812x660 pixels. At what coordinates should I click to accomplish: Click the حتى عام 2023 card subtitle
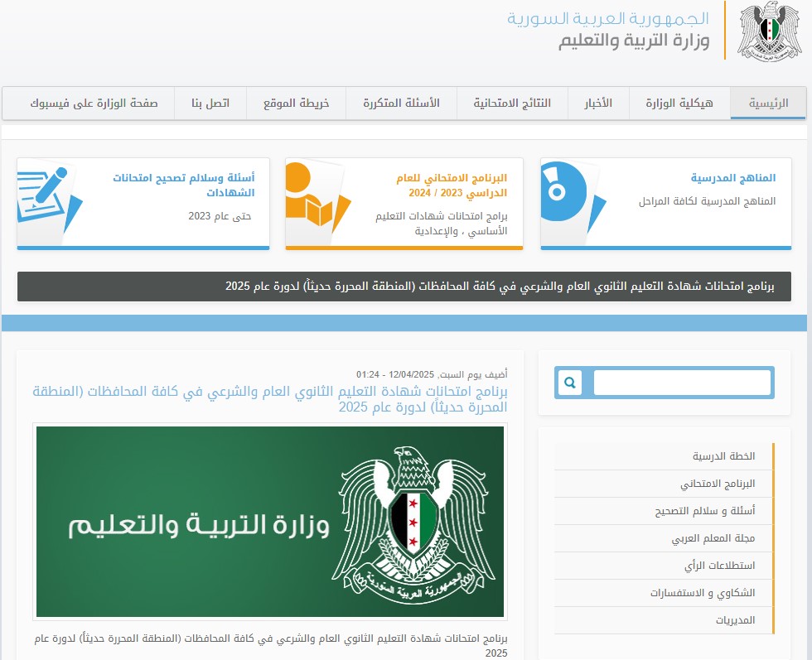click(x=220, y=216)
